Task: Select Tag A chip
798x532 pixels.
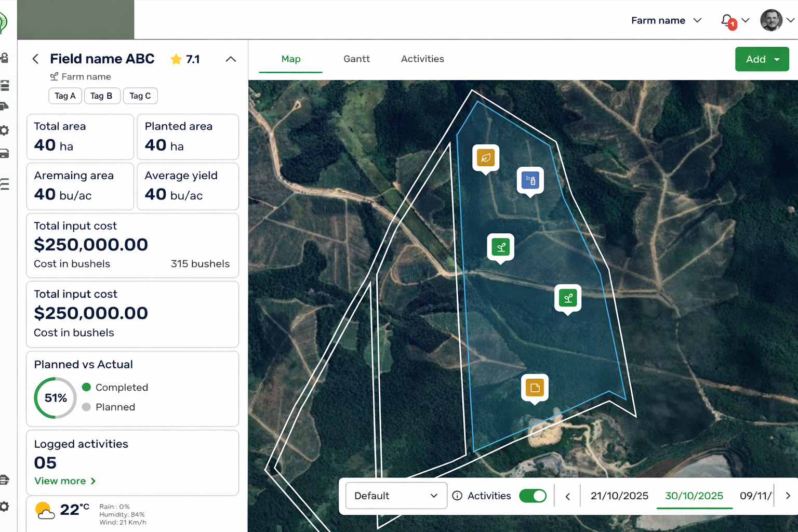Action: point(65,96)
